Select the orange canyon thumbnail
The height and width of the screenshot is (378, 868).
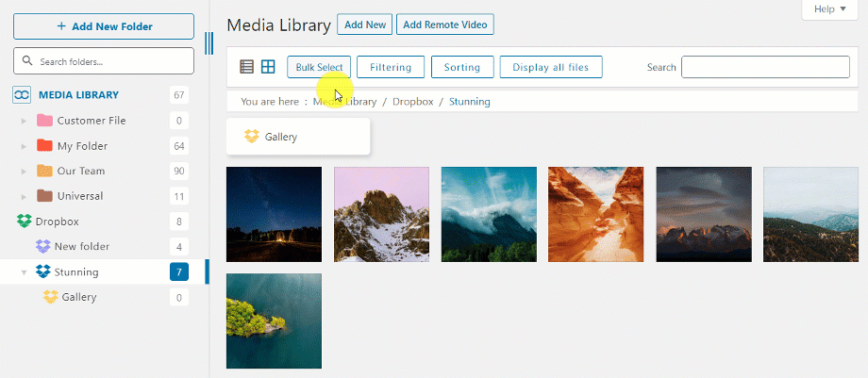(x=596, y=214)
